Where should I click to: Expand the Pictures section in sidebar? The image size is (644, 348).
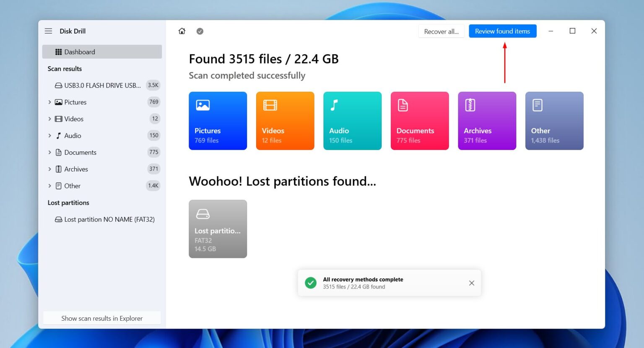tap(49, 102)
